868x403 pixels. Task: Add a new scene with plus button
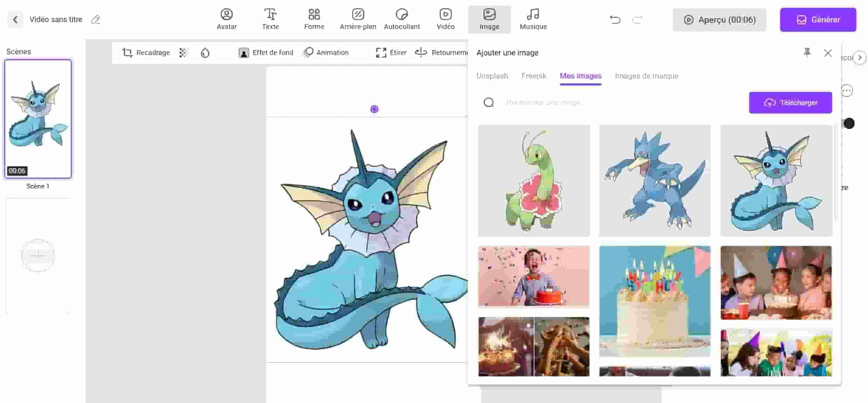pos(38,255)
